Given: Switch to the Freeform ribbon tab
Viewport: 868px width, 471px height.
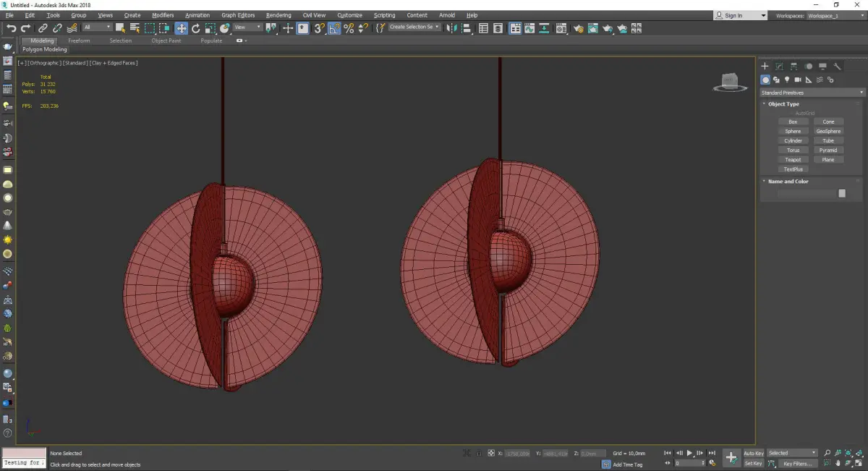Looking at the screenshot, I should tap(79, 41).
